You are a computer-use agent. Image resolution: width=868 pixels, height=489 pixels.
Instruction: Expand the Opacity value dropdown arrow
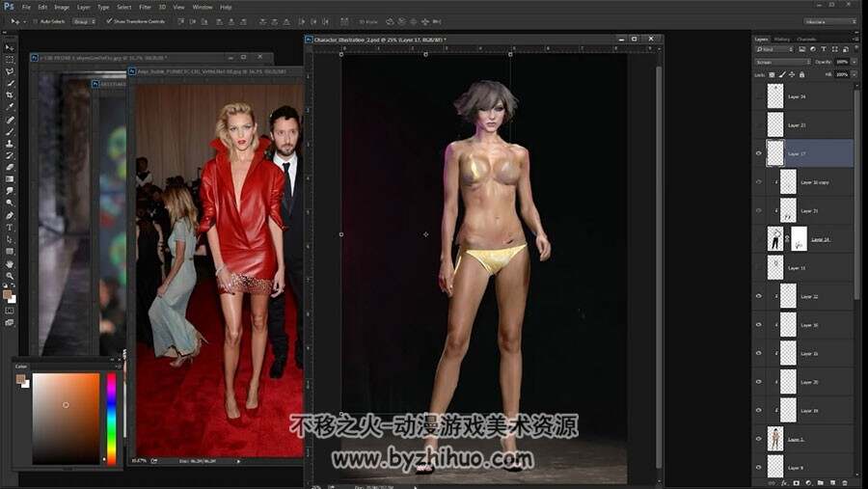[x=854, y=62]
